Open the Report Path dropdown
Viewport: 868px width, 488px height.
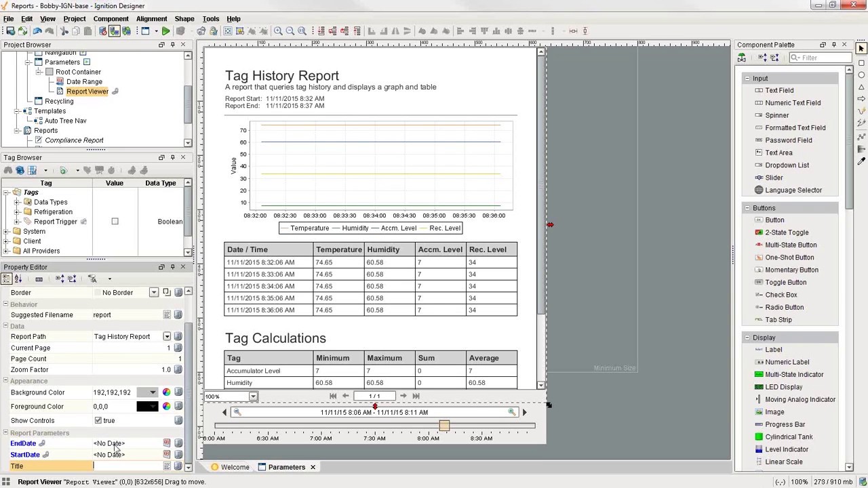click(x=167, y=337)
